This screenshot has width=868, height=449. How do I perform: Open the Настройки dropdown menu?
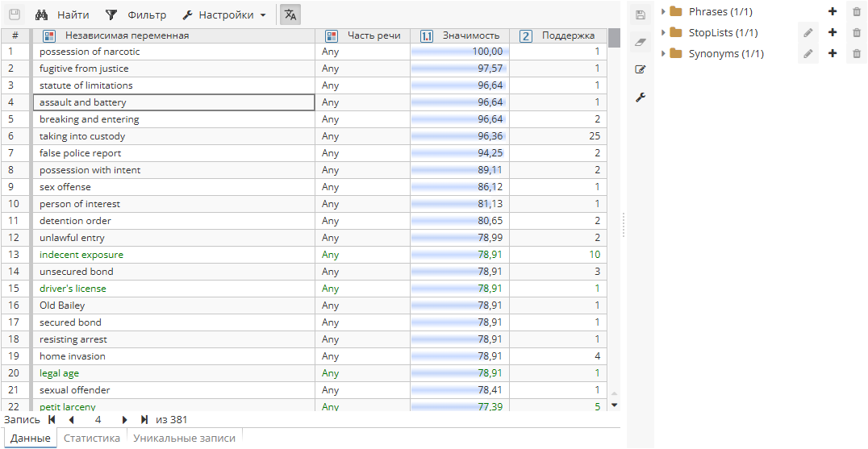click(224, 15)
